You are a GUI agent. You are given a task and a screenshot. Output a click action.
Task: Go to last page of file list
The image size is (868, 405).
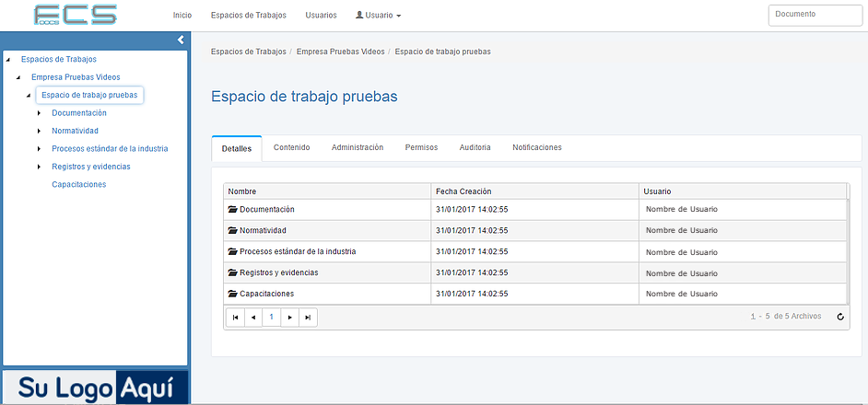308,317
